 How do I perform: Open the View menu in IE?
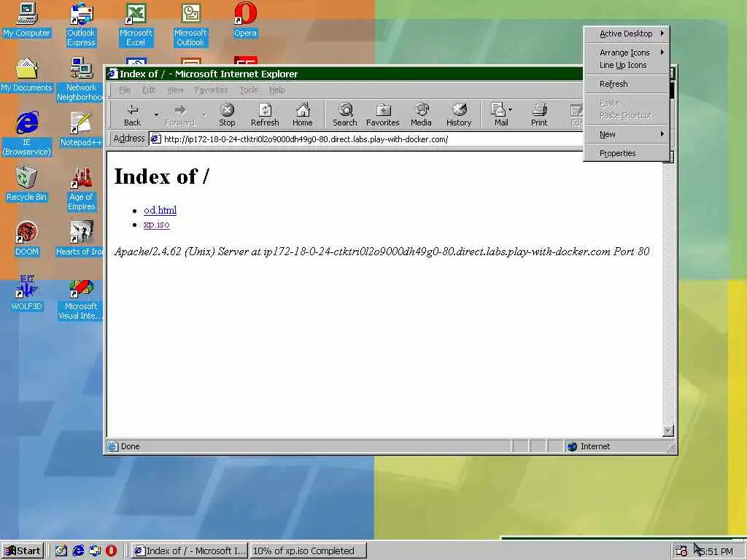(175, 90)
